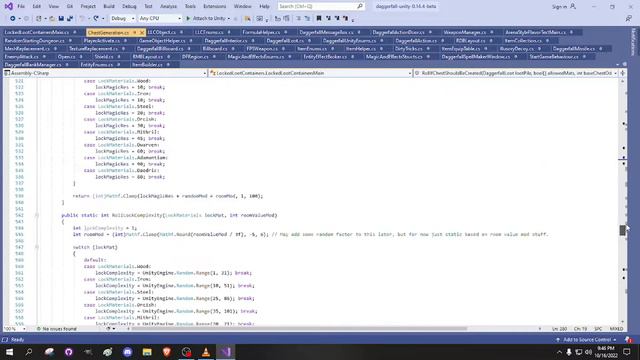Open the Extensions menu

214,7
